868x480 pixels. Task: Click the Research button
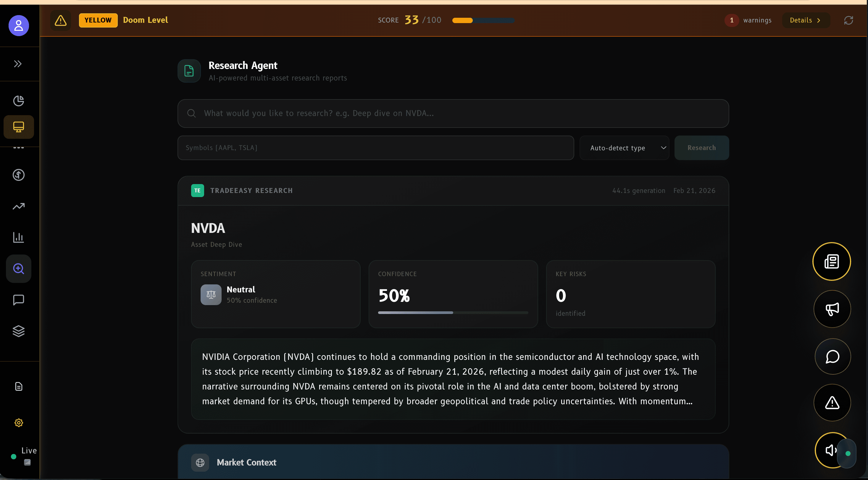(701, 148)
